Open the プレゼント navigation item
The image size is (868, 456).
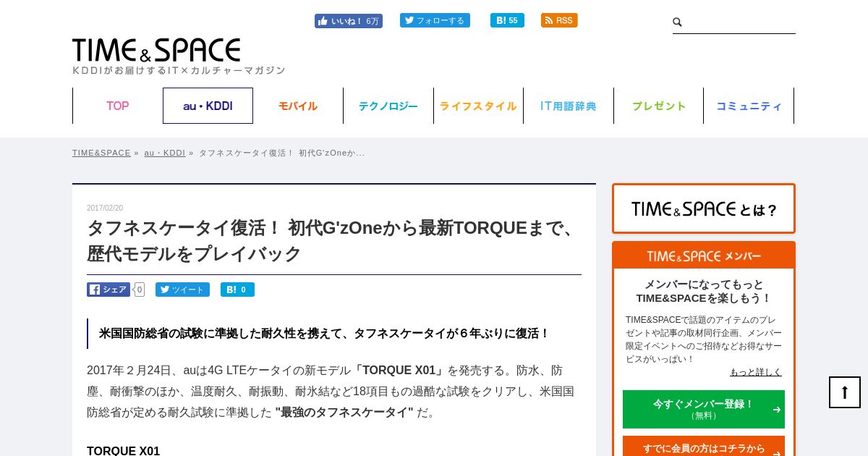[x=659, y=106]
